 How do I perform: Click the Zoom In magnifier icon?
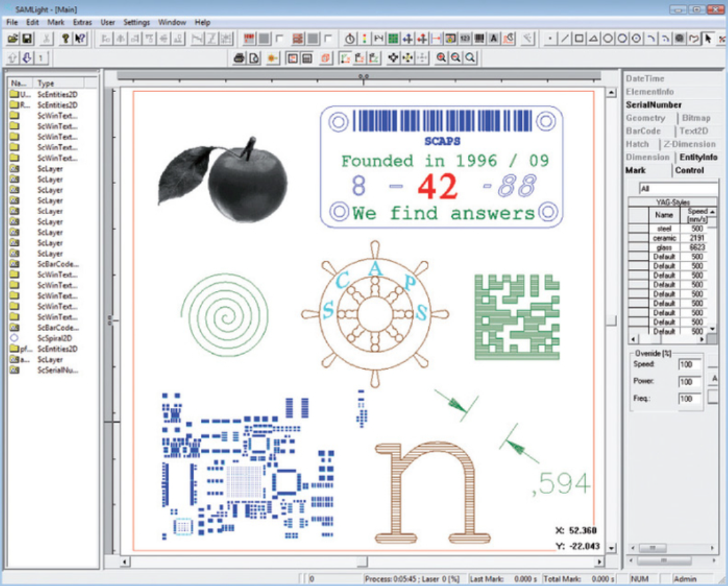click(441, 57)
